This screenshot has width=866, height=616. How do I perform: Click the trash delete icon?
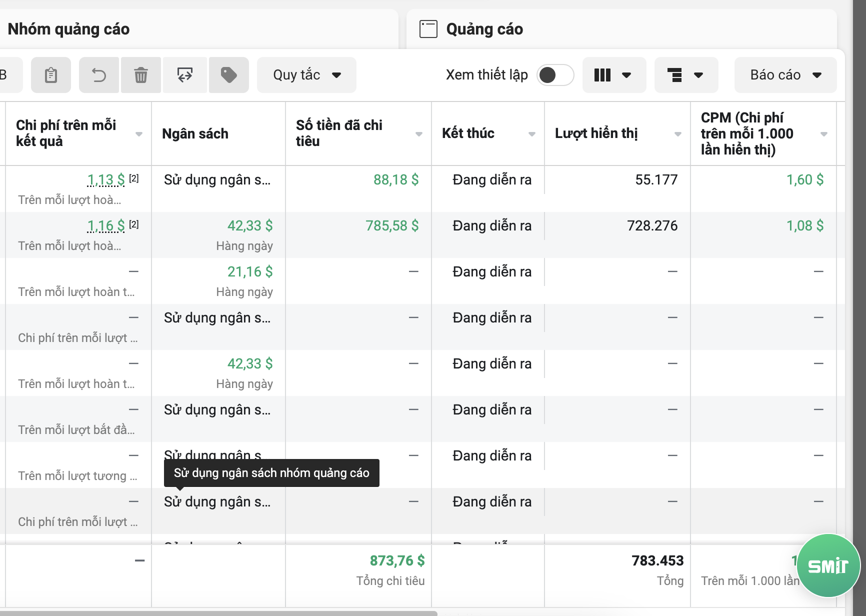point(141,75)
